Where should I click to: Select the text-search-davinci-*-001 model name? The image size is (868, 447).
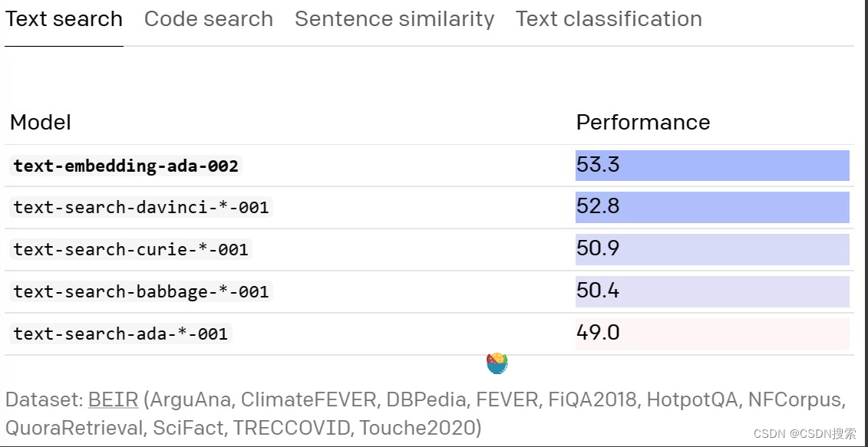pyautogui.click(x=142, y=207)
